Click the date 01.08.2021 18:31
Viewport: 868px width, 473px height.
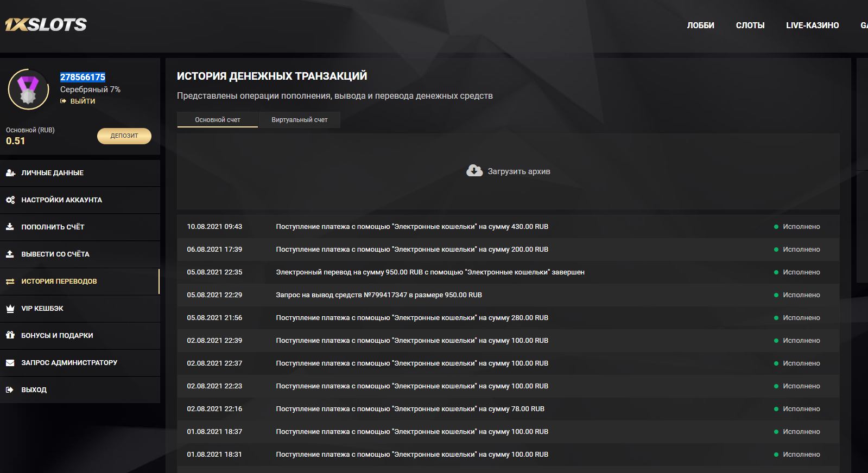pos(214,455)
